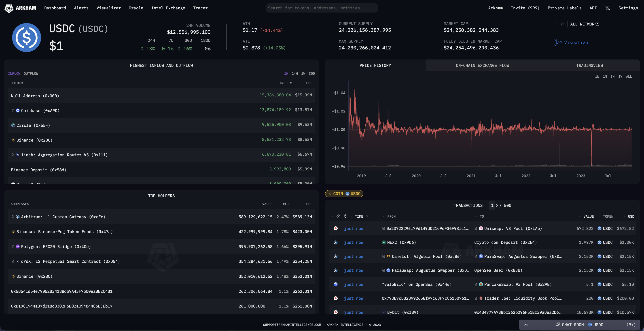Click the Camelot logo in the FROM column
Viewport: 644px width, 331px height.
tap(388, 256)
